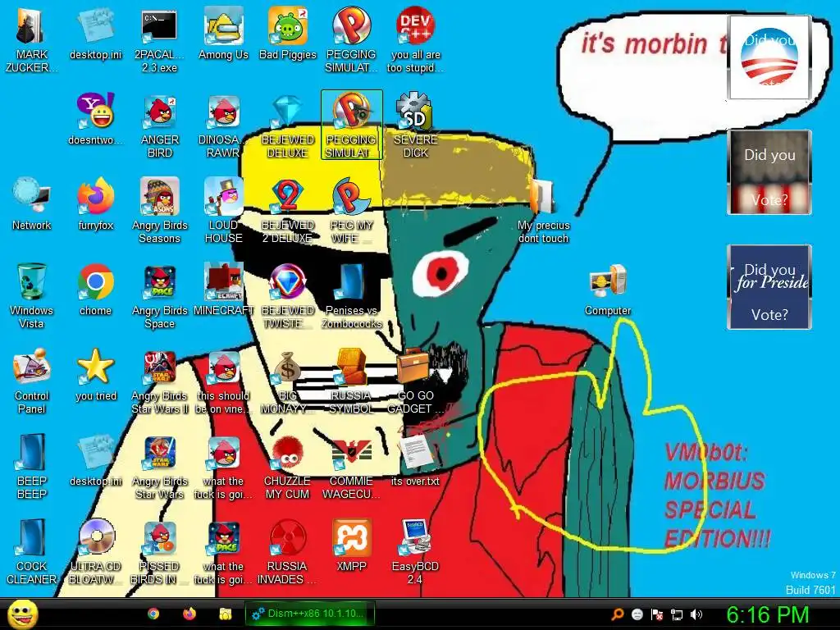This screenshot has height=630, width=840.
Task: Open the DINOSA... RAWR icon
Action: (223, 125)
